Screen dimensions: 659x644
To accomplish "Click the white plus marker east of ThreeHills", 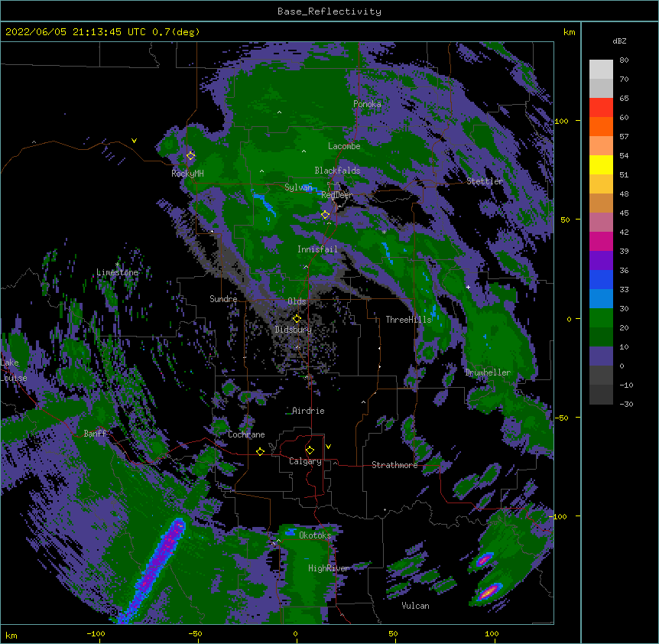I will [x=468, y=287].
